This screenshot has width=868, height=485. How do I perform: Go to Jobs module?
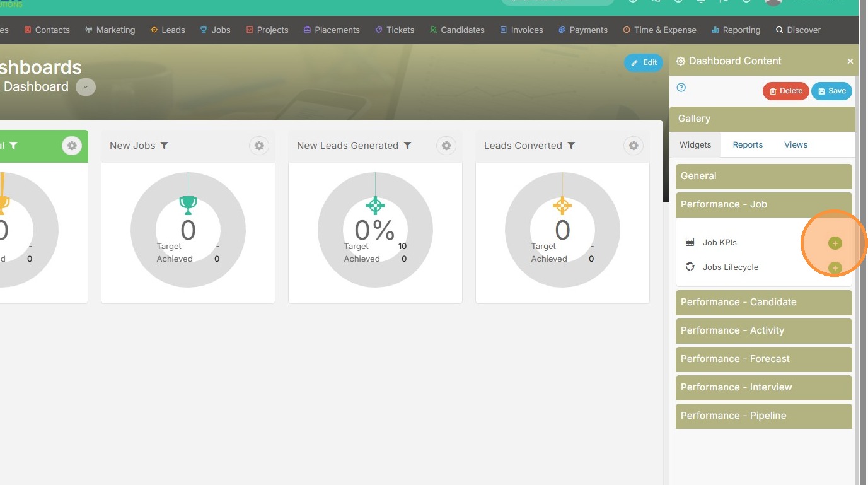[x=216, y=30]
